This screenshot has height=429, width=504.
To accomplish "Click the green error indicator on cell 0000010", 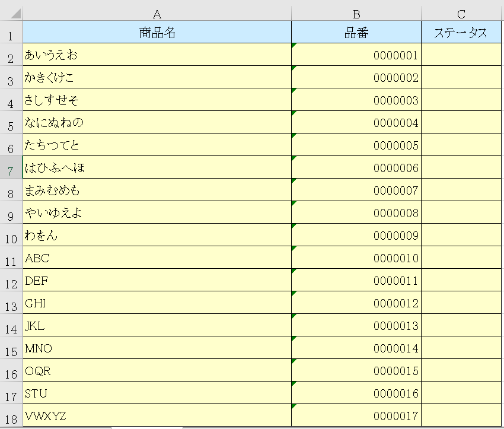I will point(294,248).
